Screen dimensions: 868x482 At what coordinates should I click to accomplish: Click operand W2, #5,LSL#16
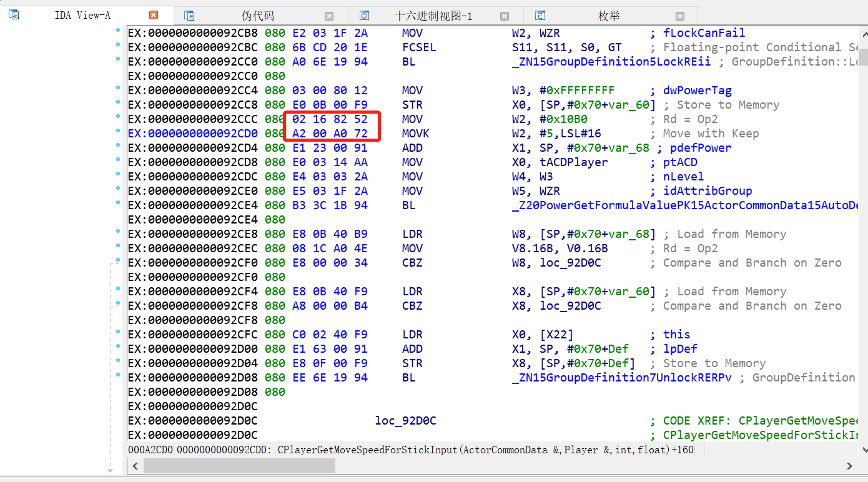pos(556,134)
